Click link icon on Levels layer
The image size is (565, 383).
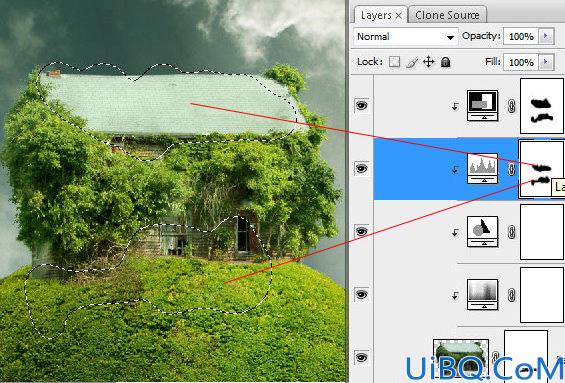[x=511, y=169]
